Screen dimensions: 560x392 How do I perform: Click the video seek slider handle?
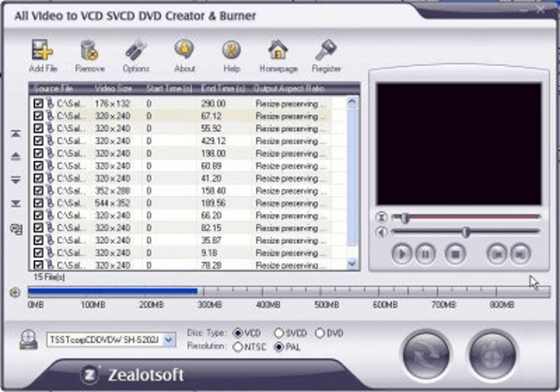[x=405, y=217]
